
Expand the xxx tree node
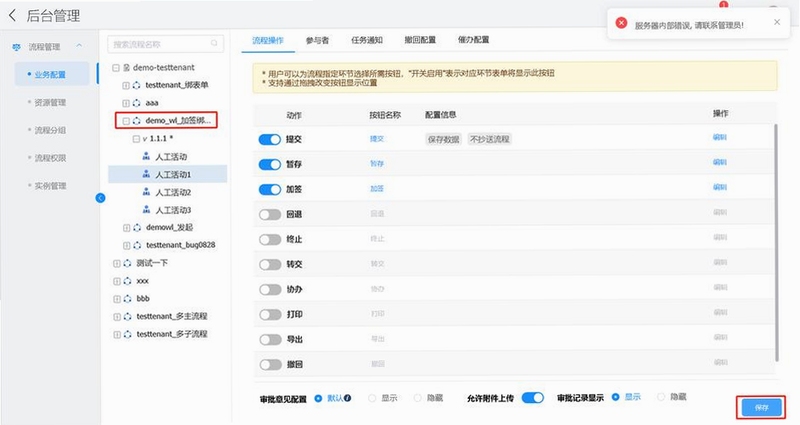point(116,281)
